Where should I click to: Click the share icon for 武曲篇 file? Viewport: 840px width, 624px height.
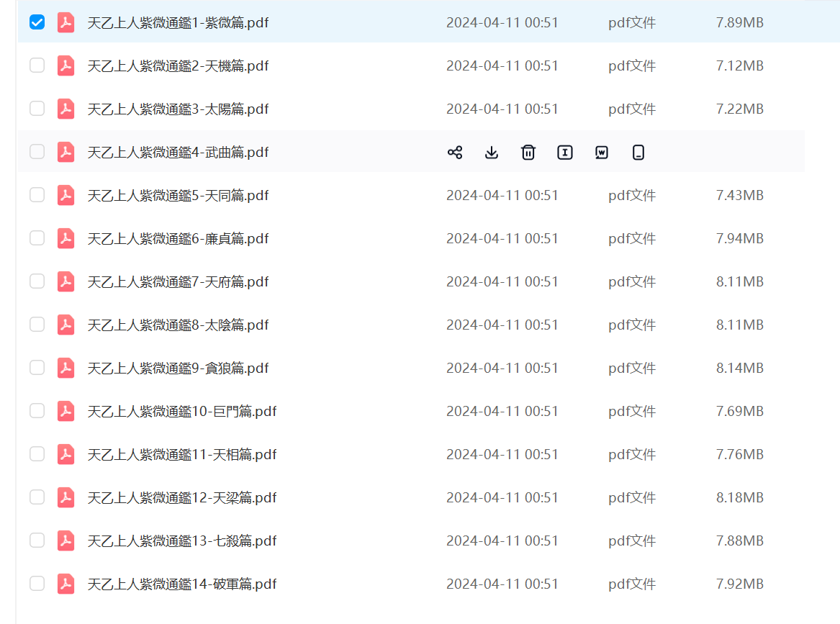tap(455, 152)
